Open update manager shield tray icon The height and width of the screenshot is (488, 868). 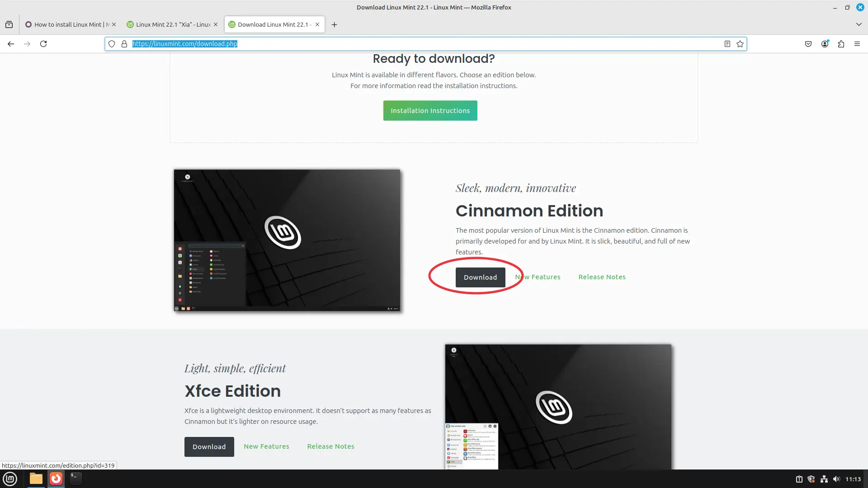pos(811,479)
